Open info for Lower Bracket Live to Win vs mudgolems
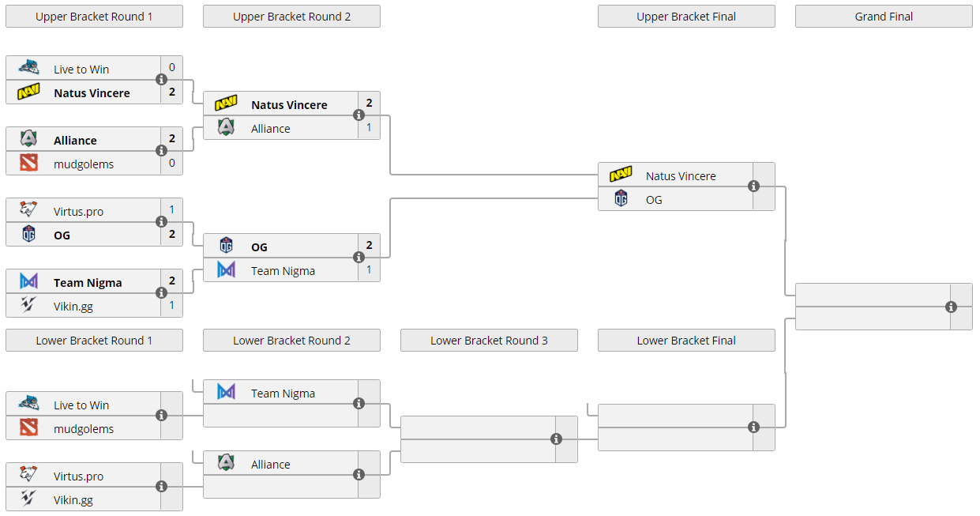980x516 pixels. [162, 416]
